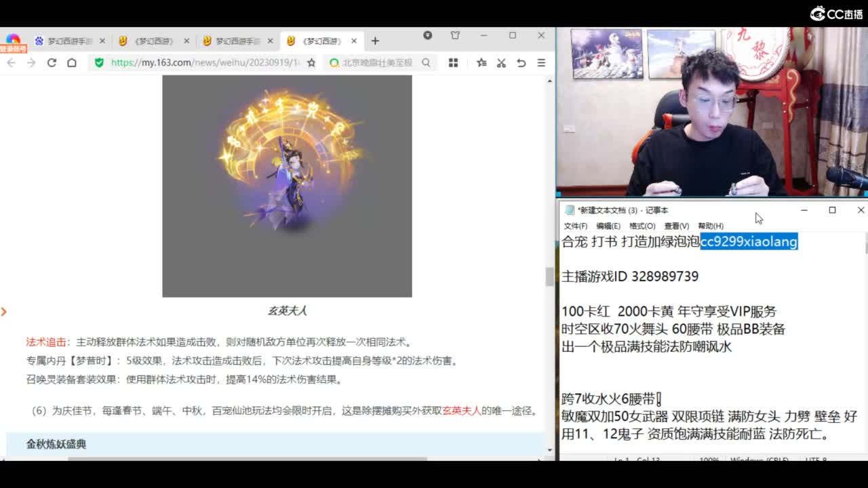
Task: Click highlighted text cc9299xiaolang in Notepad
Action: coord(749,242)
